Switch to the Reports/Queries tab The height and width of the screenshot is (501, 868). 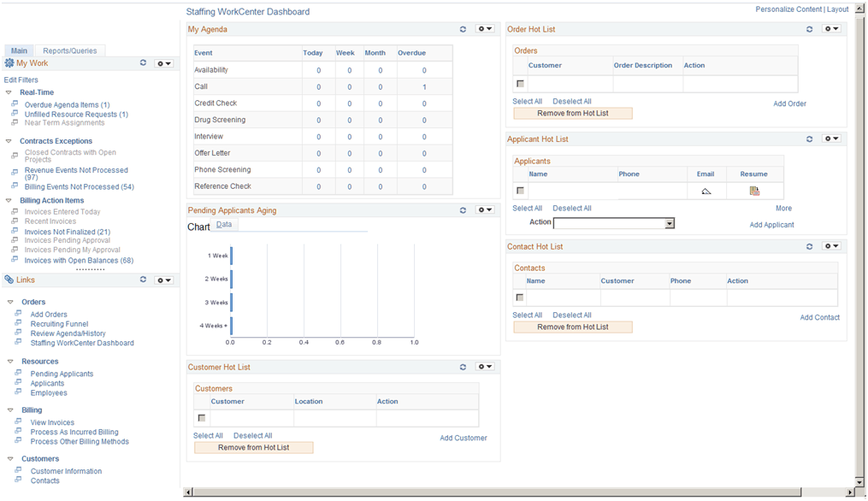[69, 50]
